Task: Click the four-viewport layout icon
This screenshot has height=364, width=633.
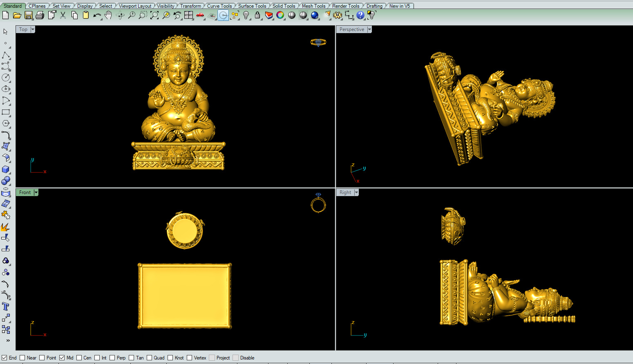Action: 188,15
